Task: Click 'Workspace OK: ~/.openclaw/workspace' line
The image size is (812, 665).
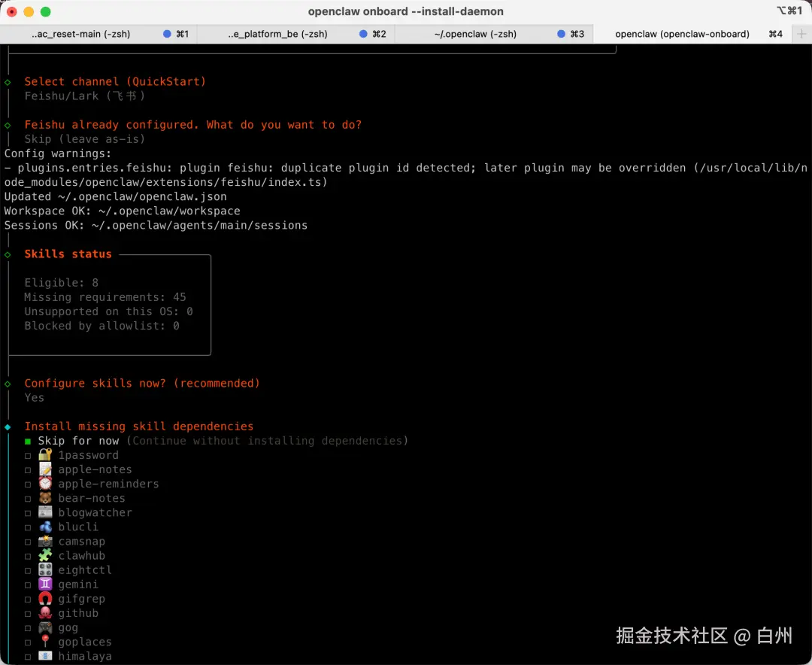Action: point(123,211)
